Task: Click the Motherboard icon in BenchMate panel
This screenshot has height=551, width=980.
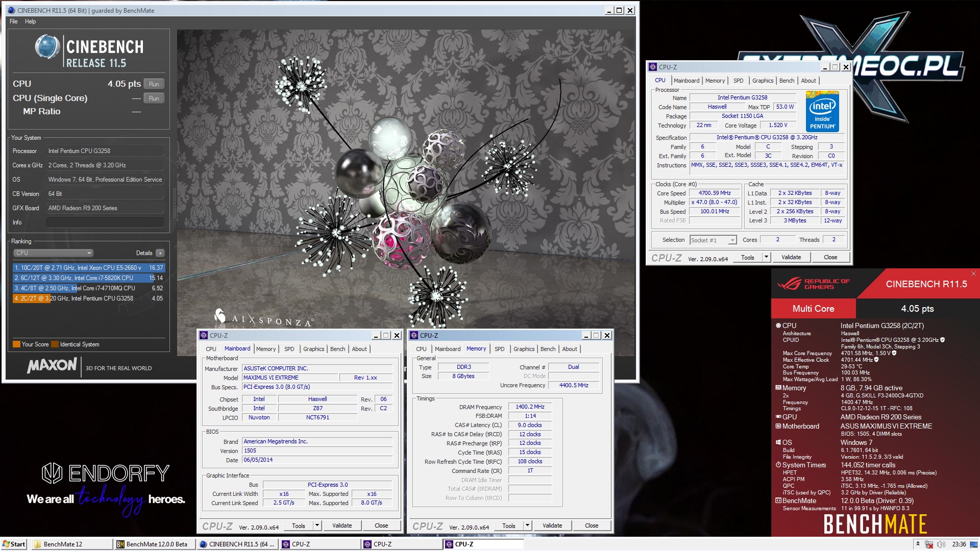Action: pyautogui.click(x=778, y=426)
